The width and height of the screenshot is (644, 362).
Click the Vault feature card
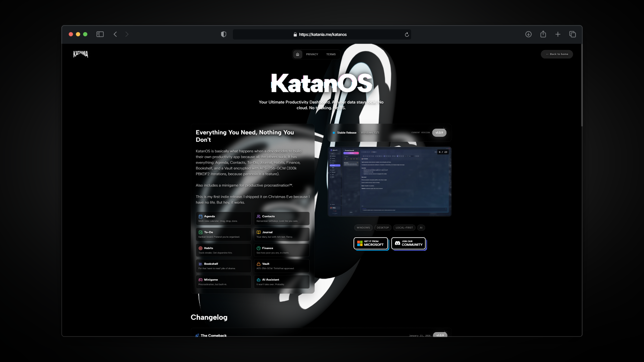(x=282, y=266)
